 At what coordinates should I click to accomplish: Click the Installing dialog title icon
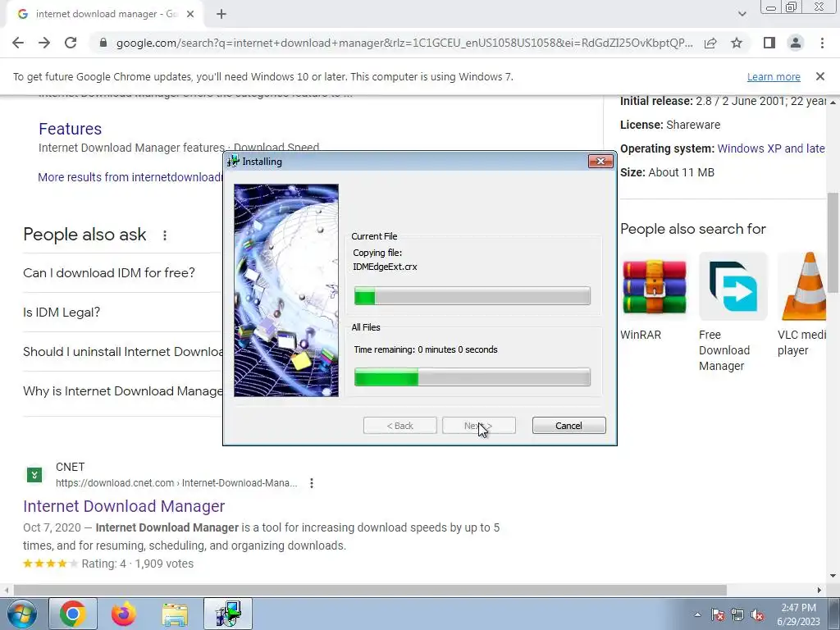(233, 162)
